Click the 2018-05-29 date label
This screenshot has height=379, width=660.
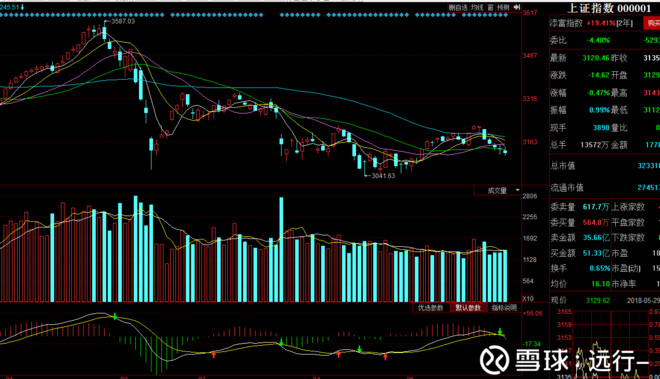pos(643,300)
